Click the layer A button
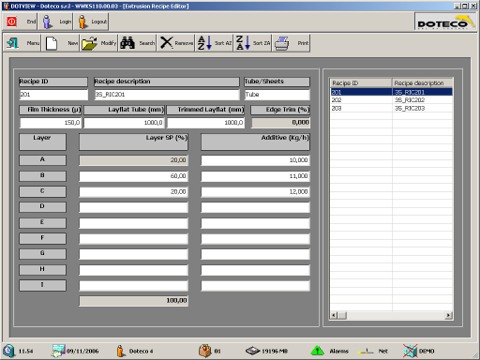480x360 pixels. coord(43,160)
